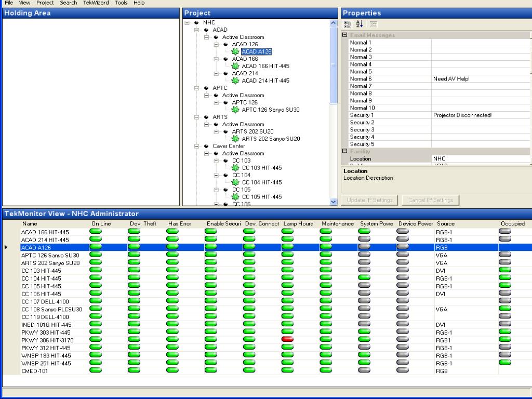532x399 pixels.
Task: Sort table by the Source column header
Action: (446, 223)
